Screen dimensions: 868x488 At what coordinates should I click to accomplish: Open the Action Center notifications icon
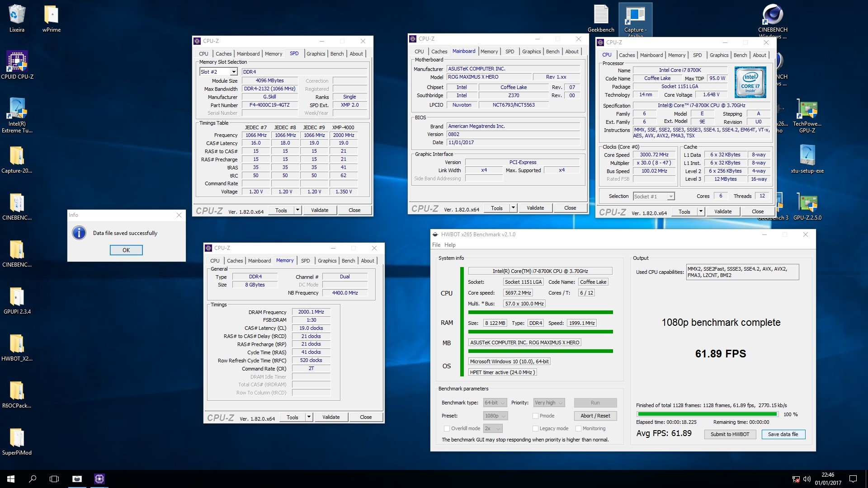pos(853,479)
